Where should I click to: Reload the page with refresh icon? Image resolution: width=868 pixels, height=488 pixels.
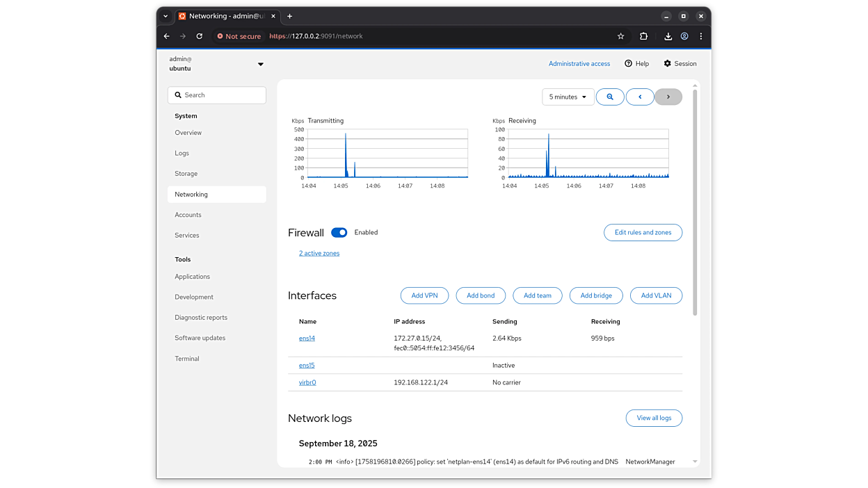tap(200, 36)
